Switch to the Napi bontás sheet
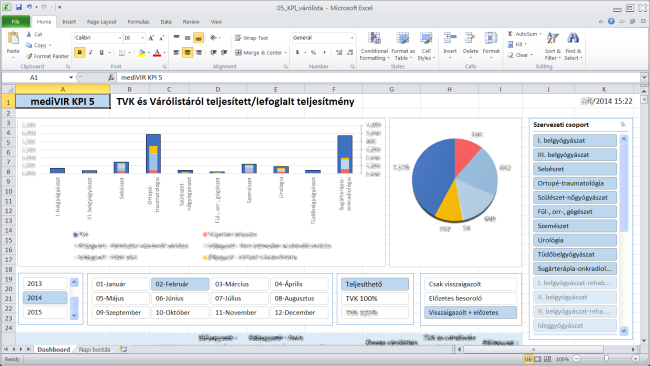Image resolution: width=650 pixels, height=366 pixels. [x=95, y=349]
